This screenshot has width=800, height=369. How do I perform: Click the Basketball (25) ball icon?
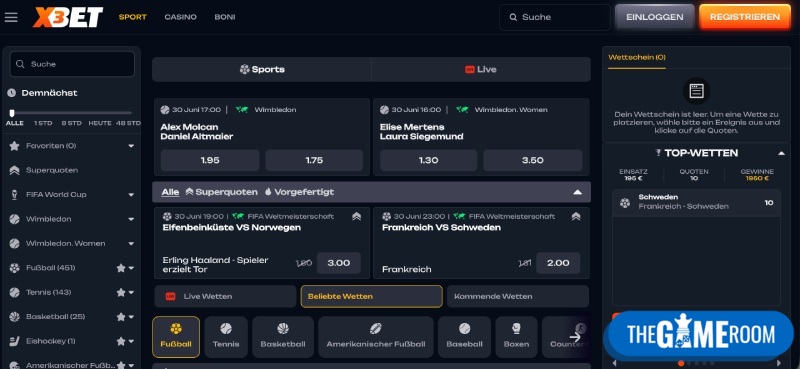pos(14,316)
